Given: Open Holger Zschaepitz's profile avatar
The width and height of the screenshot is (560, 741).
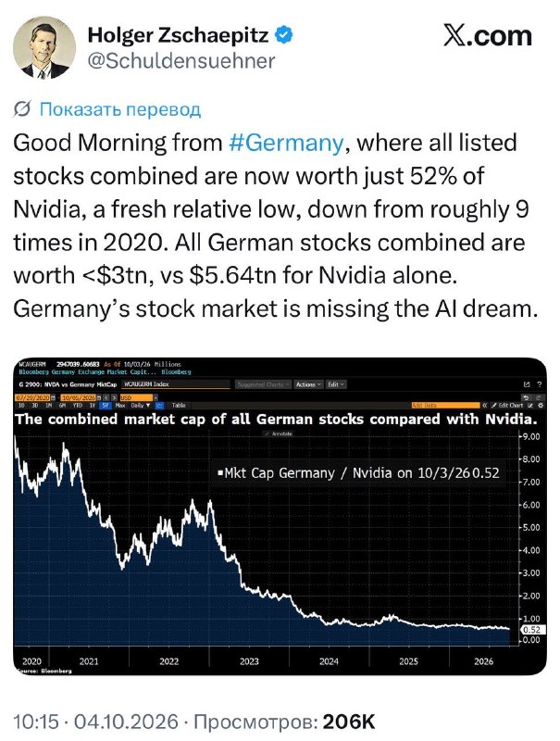Looking at the screenshot, I should coord(44,47).
